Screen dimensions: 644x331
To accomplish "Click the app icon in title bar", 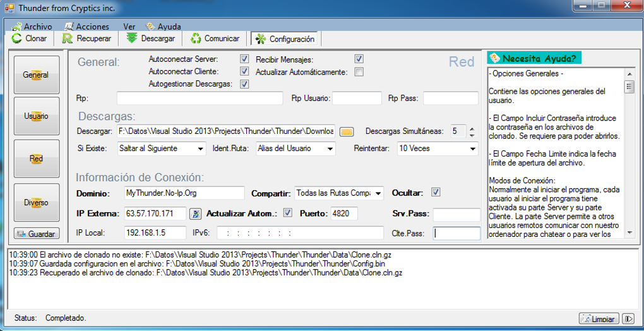I will [x=9, y=8].
